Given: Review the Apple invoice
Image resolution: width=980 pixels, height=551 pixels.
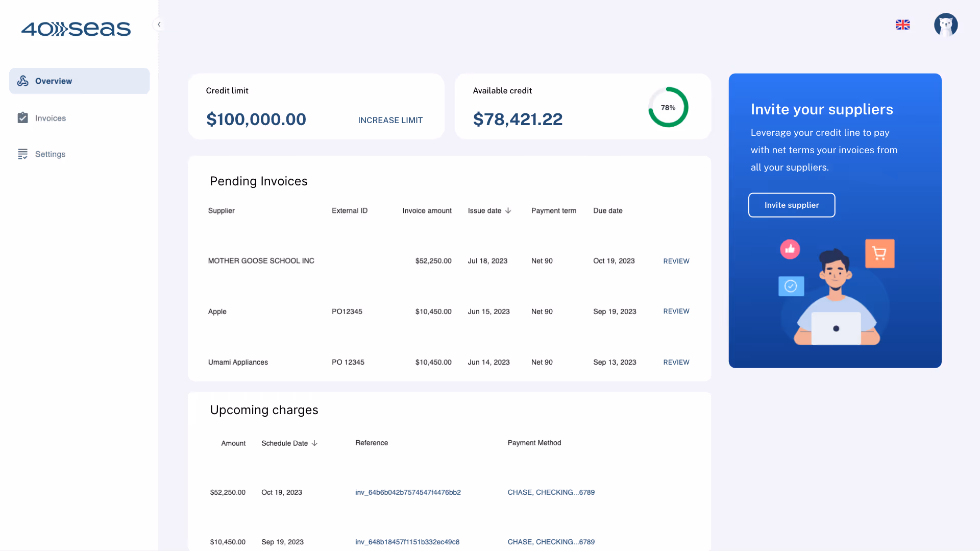Looking at the screenshot, I should pyautogui.click(x=676, y=311).
